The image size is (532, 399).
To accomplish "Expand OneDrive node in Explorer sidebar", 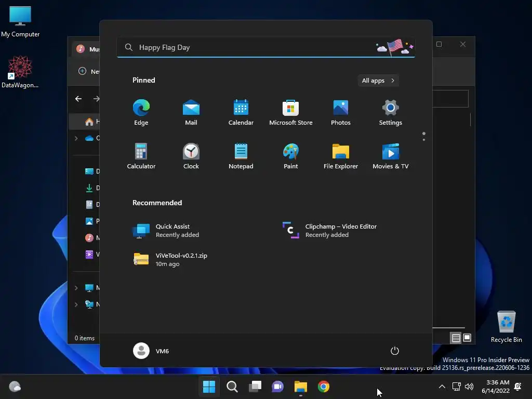I will point(76,138).
